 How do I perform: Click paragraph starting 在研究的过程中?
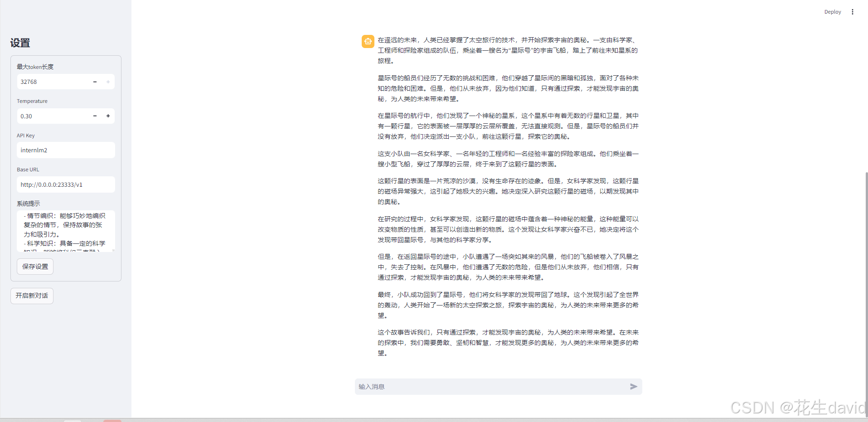(508, 229)
